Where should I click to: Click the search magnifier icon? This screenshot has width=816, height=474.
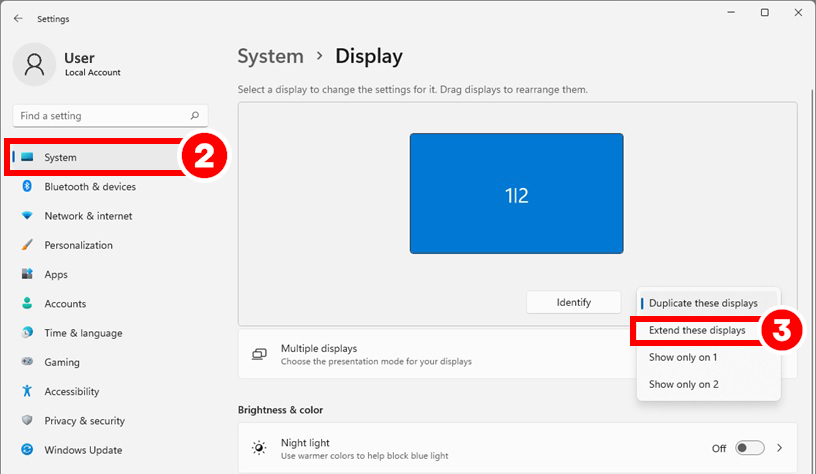pyautogui.click(x=195, y=116)
